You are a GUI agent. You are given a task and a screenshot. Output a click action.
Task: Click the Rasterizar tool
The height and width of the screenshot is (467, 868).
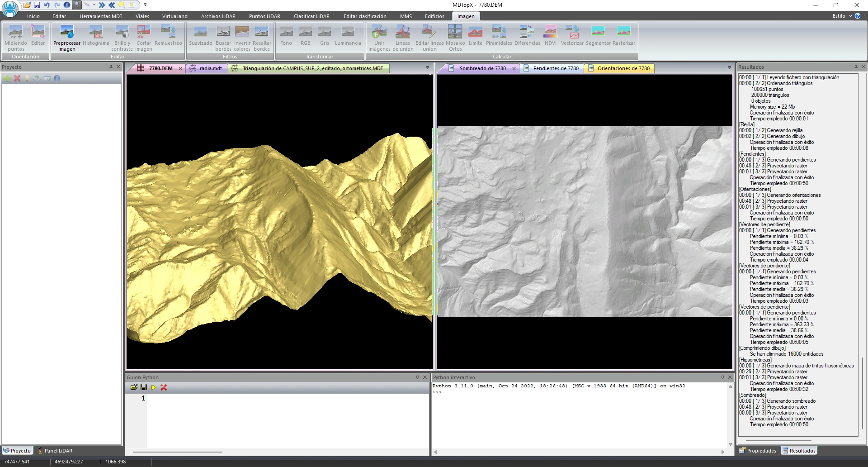coord(624,35)
